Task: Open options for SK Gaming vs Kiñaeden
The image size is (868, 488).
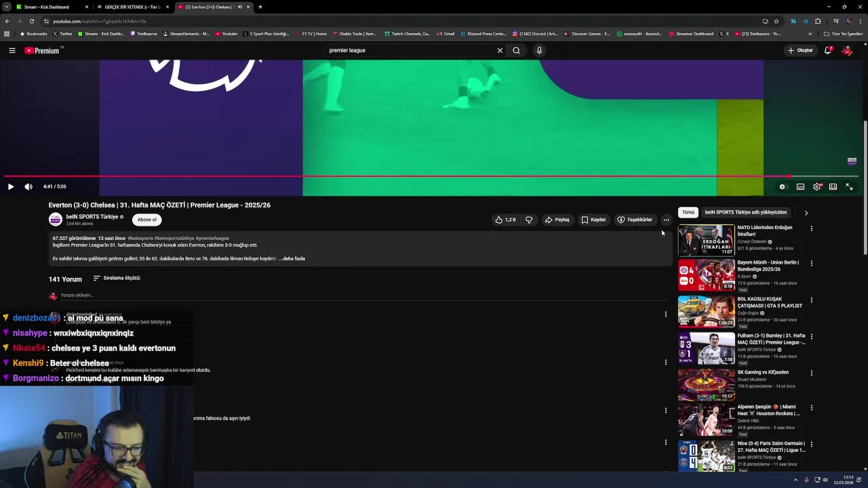Action: [811, 373]
